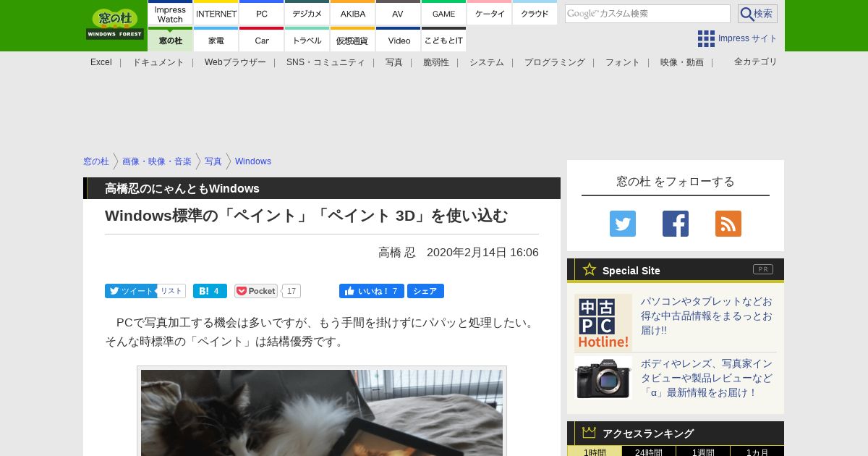Screen dimensions: 868x456
Task: Open the Twitter follow icon
Action: pyautogui.click(x=623, y=224)
